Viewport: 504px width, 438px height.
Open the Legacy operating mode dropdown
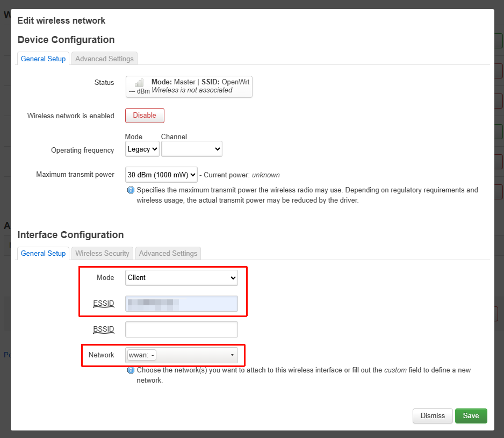142,149
